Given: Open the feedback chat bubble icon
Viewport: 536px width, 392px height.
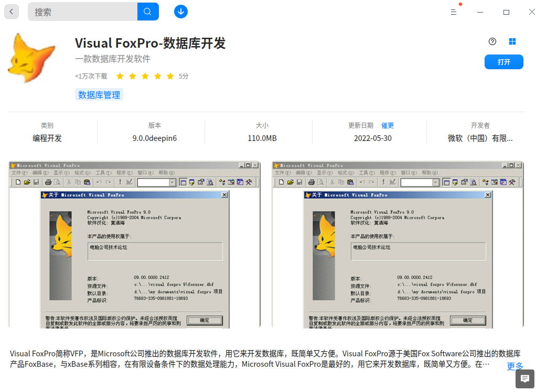Looking at the screenshot, I should pos(524,379).
